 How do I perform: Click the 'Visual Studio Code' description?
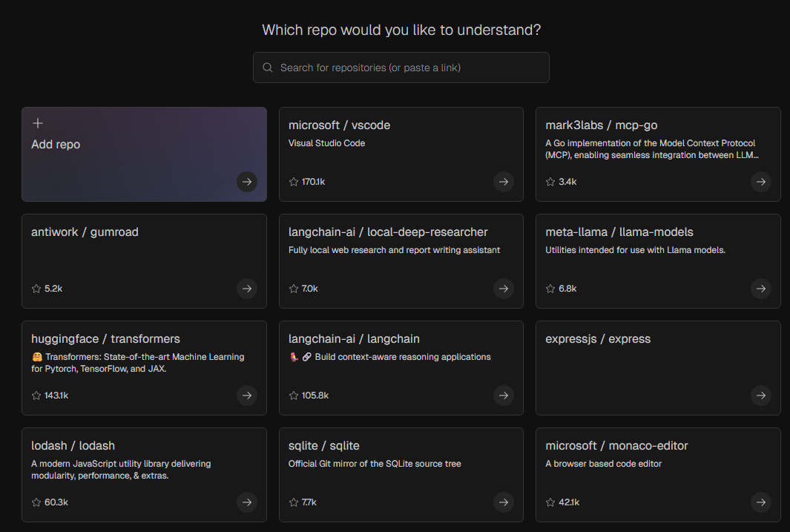(326, 143)
